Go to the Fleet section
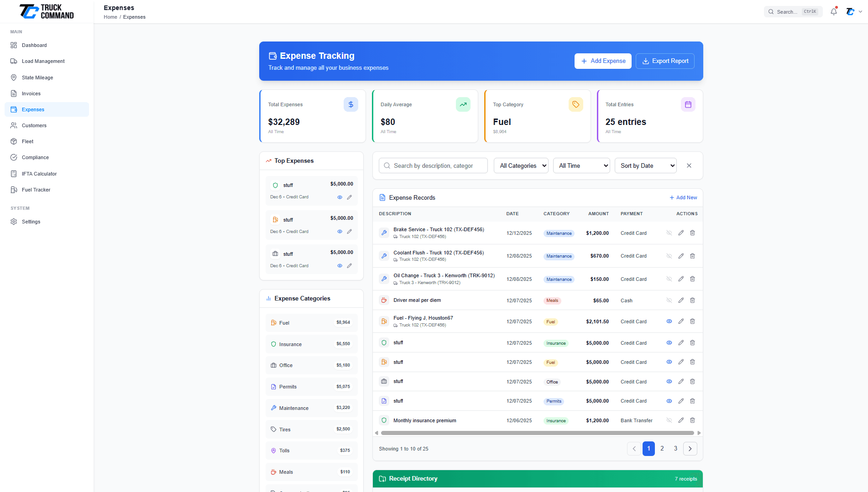This screenshot has height=492, width=868. (x=27, y=141)
